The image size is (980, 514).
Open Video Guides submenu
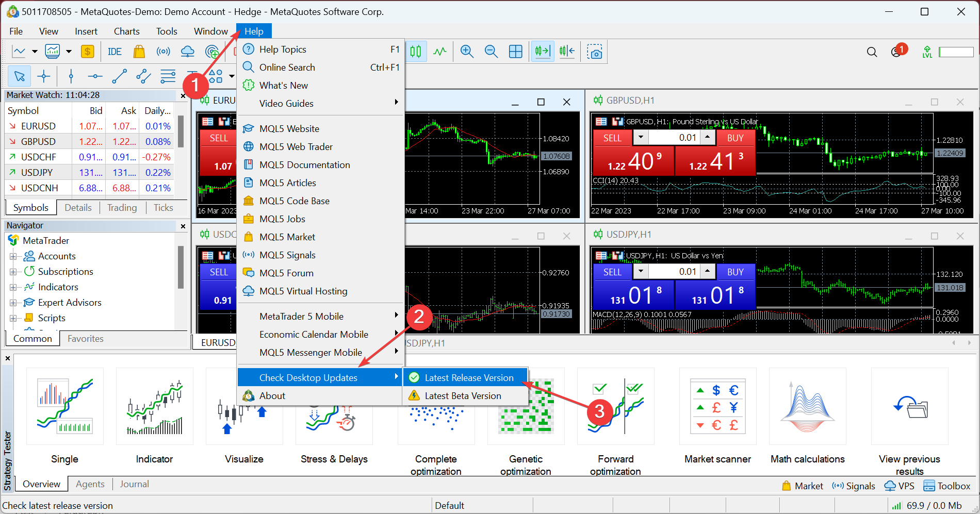[x=320, y=104]
